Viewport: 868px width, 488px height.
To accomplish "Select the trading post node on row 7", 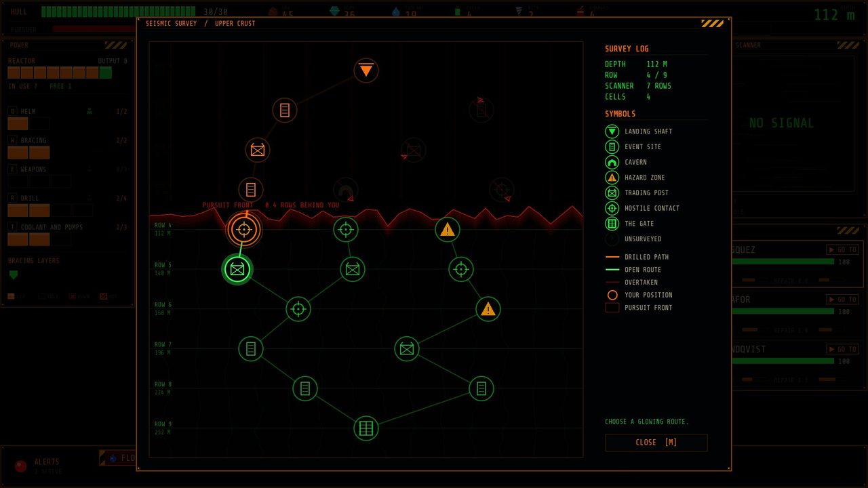I will (x=407, y=348).
